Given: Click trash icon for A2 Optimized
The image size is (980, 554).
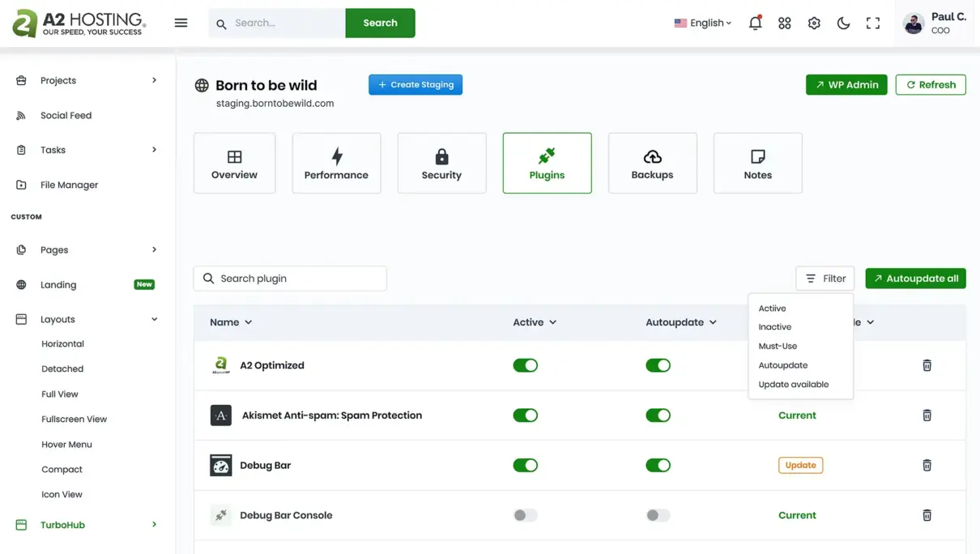Looking at the screenshot, I should (927, 365).
